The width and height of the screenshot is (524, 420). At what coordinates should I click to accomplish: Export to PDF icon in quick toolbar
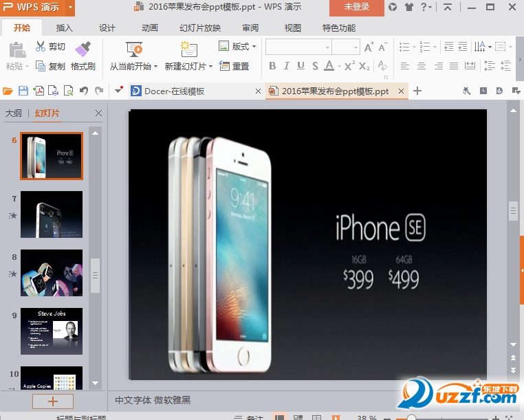coord(39,91)
